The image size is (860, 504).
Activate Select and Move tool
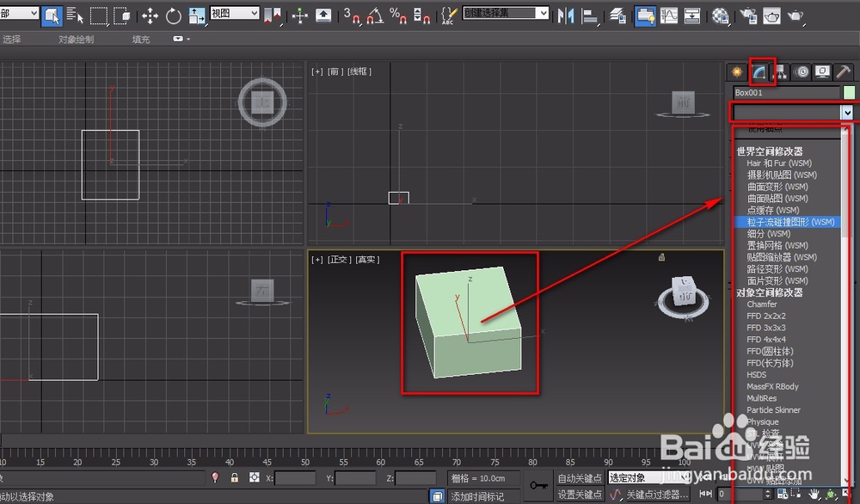coord(150,15)
